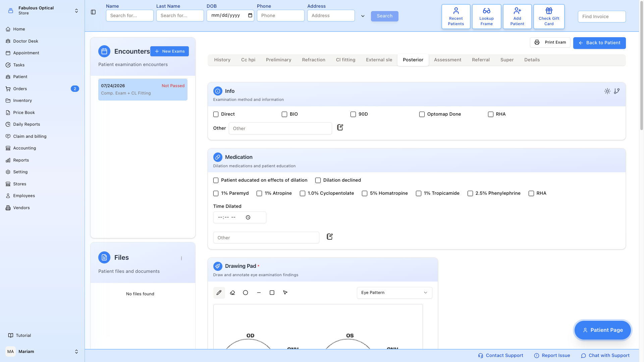Screen dimensions: 644x362
Task: Select the pointer selection tool
Action: point(285,293)
